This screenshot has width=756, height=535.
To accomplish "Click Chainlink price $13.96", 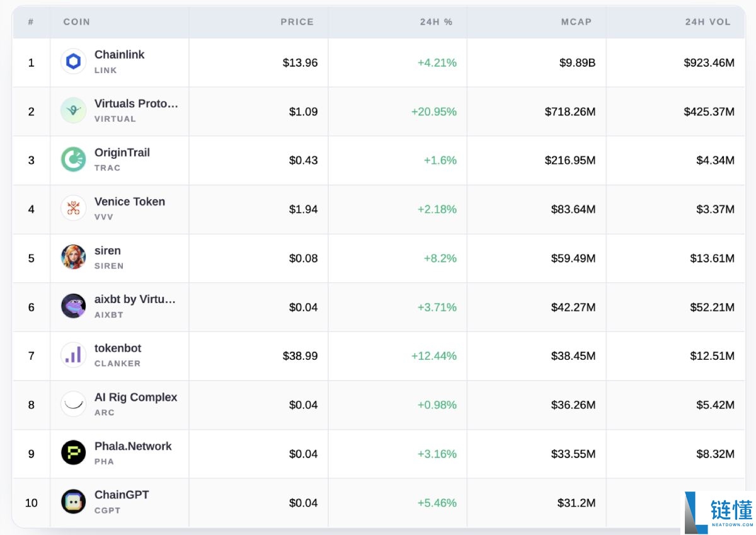I will tap(301, 63).
